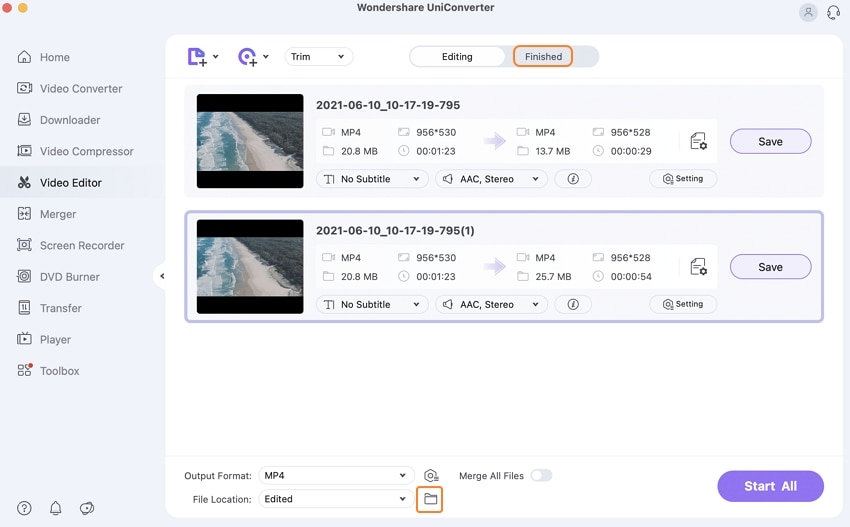The image size is (850, 527).
Task: Click the Add Files icon
Action: [x=197, y=56]
